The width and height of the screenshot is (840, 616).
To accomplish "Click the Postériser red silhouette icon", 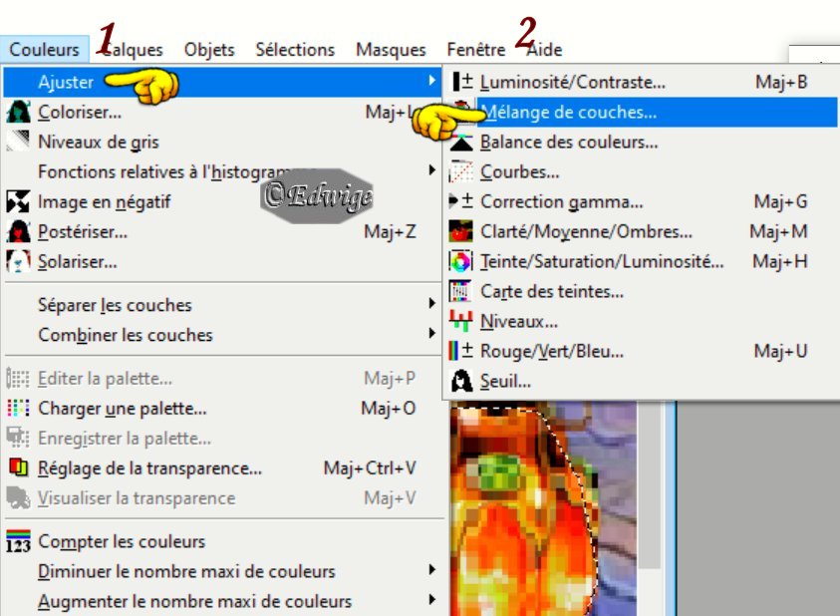I will tap(18, 231).
